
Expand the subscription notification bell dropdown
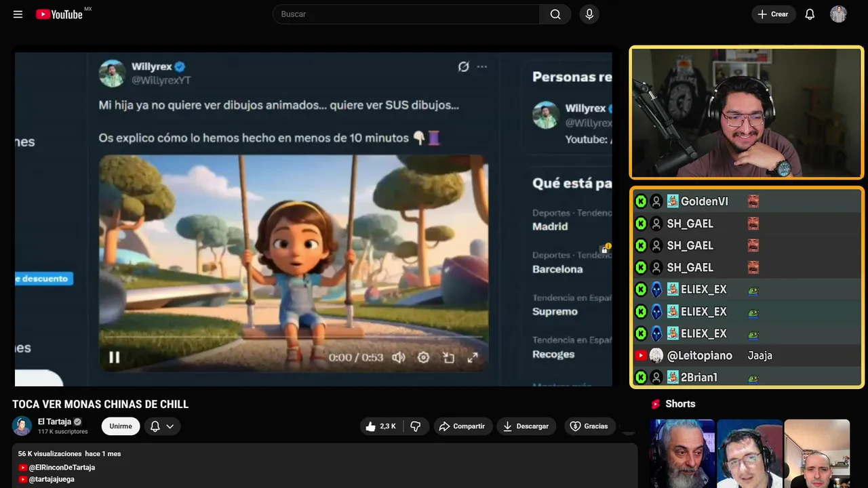pyautogui.click(x=162, y=426)
